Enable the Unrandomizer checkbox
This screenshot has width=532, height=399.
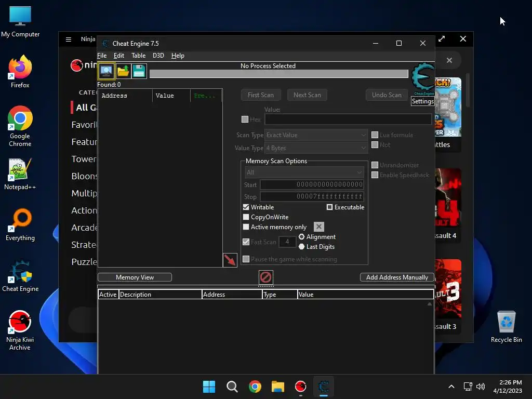coord(375,165)
